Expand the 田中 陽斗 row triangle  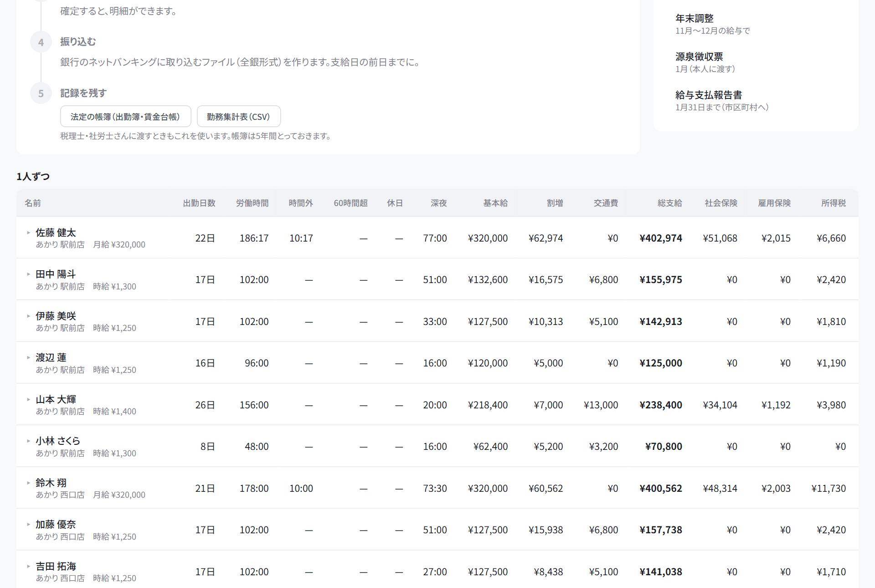tap(28, 274)
